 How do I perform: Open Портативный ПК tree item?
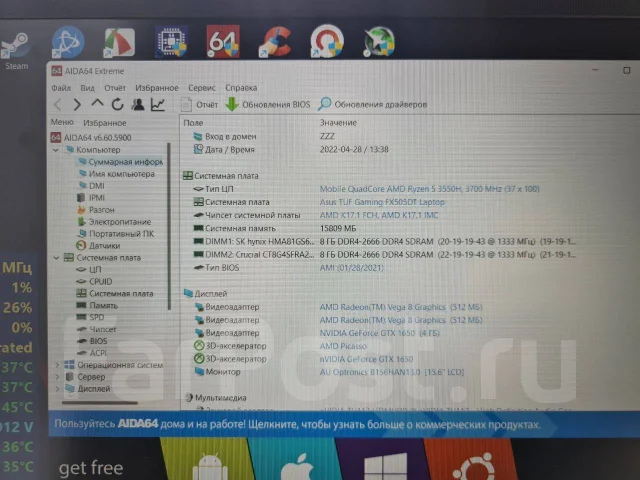pyautogui.click(x=116, y=234)
